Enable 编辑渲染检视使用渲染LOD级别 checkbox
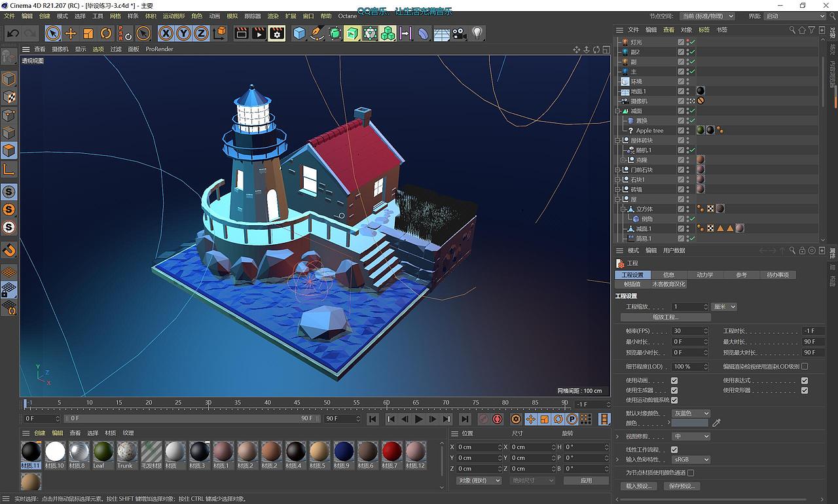This screenshot has height=504, width=838. 805,367
